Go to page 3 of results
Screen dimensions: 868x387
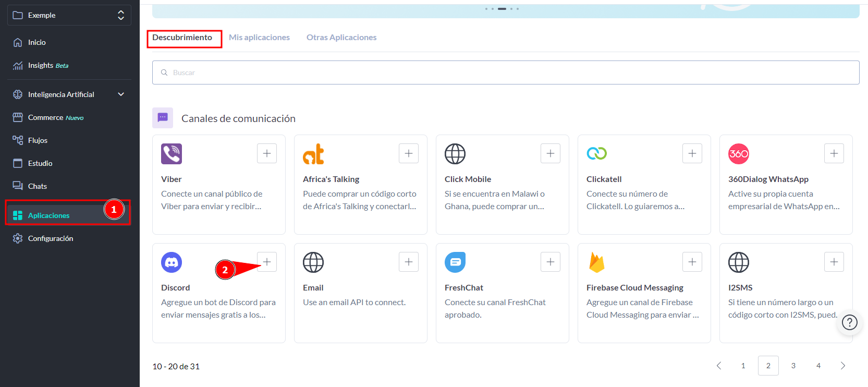pos(793,366)
